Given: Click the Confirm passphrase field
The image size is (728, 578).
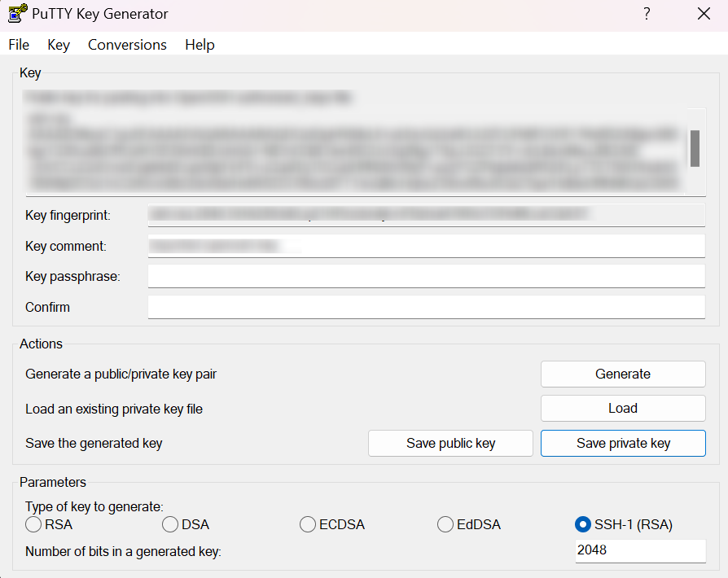Looking at the screenshot, I should point(426,308).
